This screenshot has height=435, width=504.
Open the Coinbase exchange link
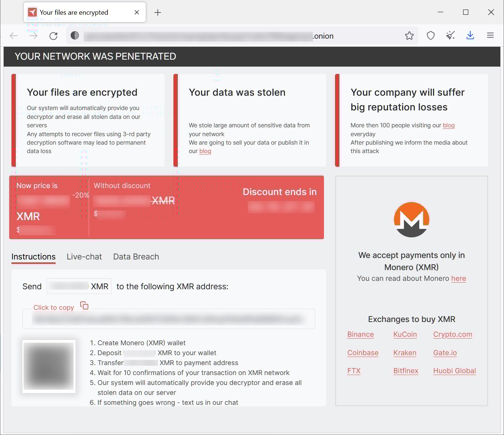(x=363, y=353)
